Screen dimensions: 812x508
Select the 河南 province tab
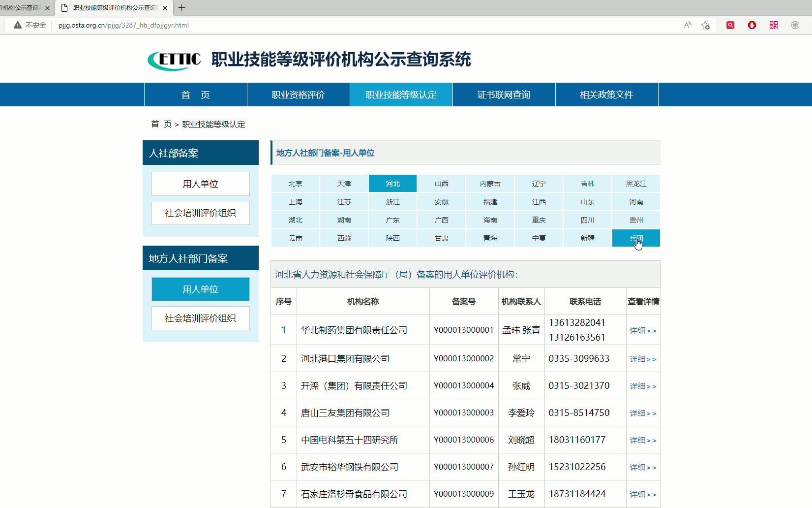point(636,202)
